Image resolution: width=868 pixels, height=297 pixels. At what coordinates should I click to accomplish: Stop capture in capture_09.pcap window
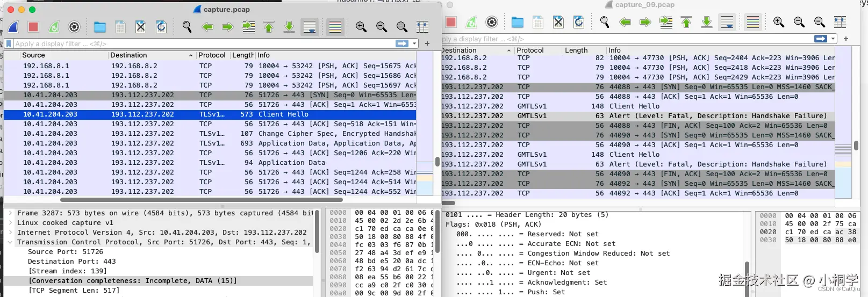coord(451,22)
